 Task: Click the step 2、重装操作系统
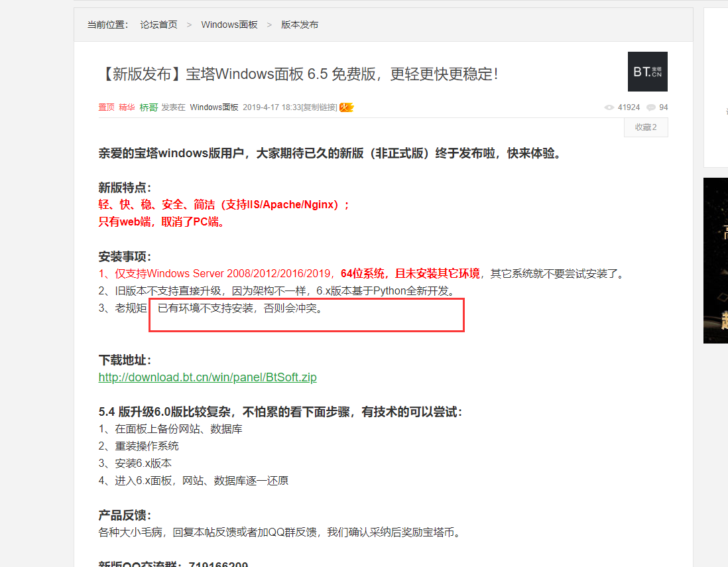(139, 446)
